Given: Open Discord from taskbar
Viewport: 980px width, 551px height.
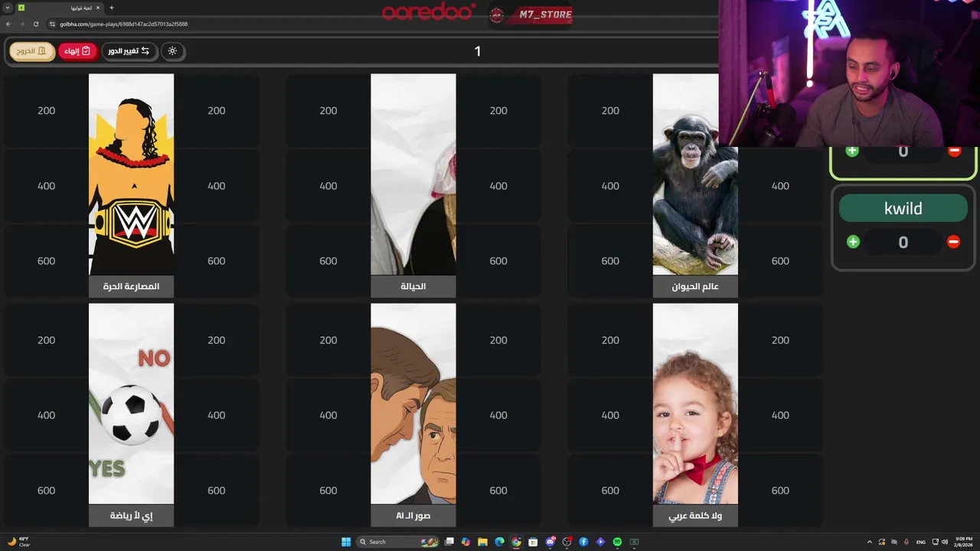Looking at the screenshot, I should (550, 542).
